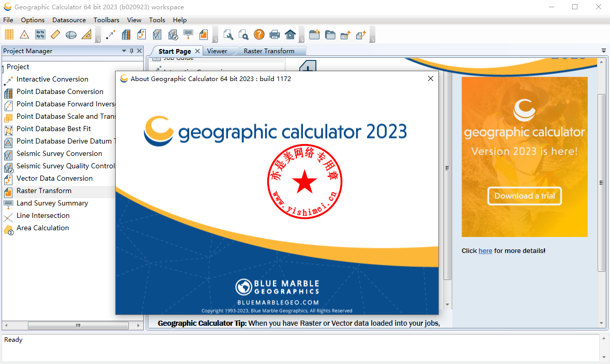The height and width of the screenshot is (364, 610).
Task: Select Vector Data Conversion in Project Manager
Action: [54, 178]
